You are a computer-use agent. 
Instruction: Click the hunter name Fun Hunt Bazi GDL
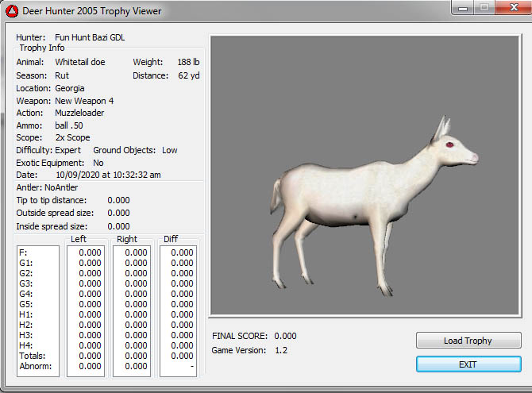point(90,37)
